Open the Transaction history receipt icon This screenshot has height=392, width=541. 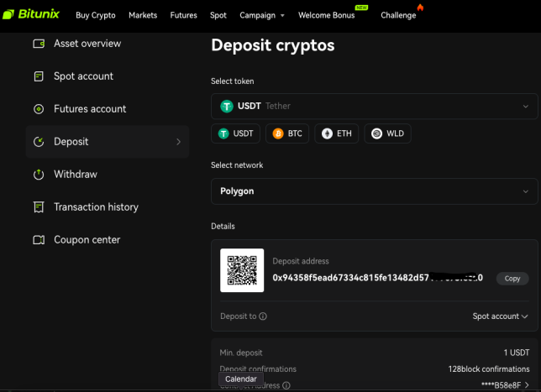(x=39, y=207)
